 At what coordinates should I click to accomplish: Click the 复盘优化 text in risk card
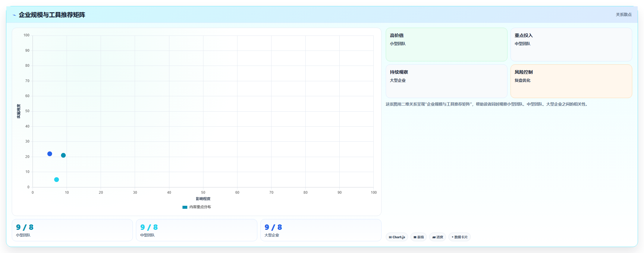523,80
